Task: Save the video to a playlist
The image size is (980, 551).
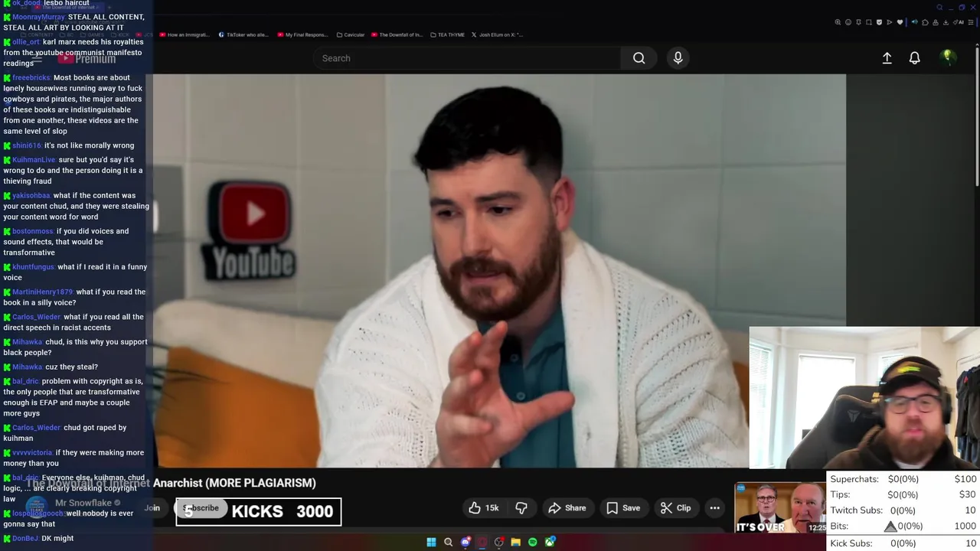Action: tap(623, 508)
